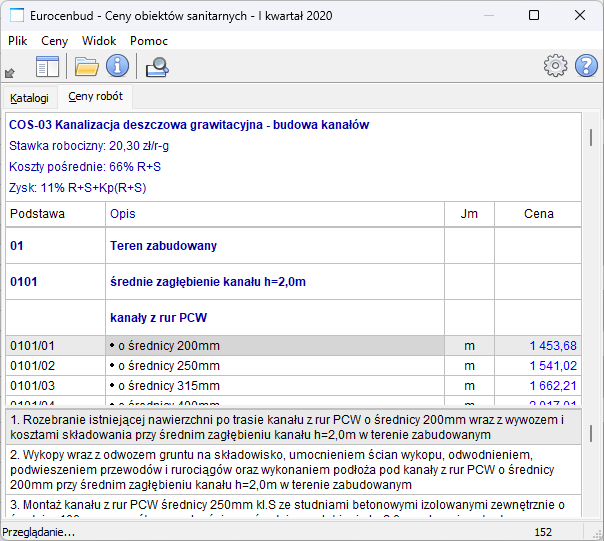Select the Ceny robót tab
The height and width of the screenshot is (541, 604).
tap(95, 97)
